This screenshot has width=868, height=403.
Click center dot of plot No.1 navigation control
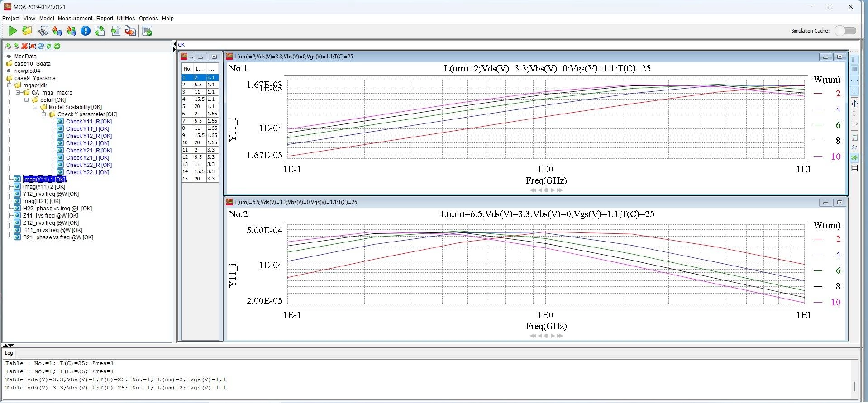point(546,190)
